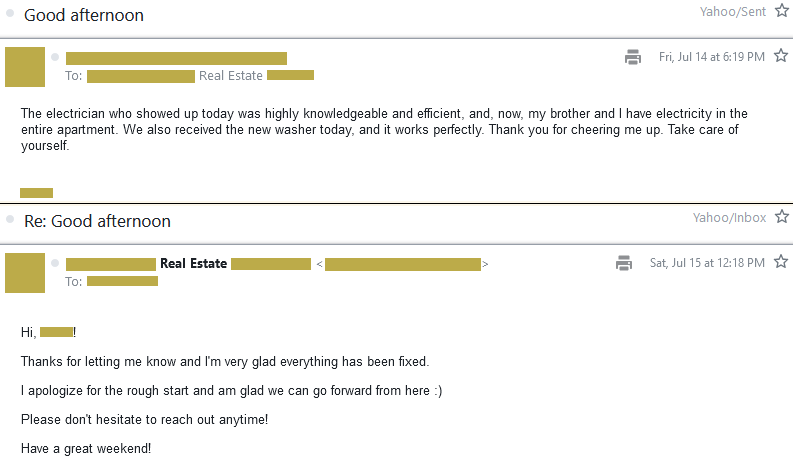Screen dimensions: 793x459
Task: Print the Sat, Jul 15 message
Action: click(624, 263)
